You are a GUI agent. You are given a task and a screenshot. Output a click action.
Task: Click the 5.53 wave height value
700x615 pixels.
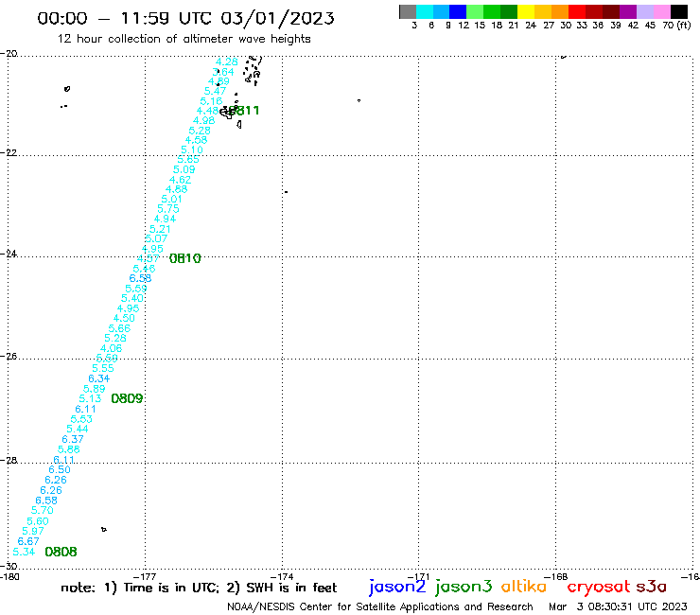81,419
